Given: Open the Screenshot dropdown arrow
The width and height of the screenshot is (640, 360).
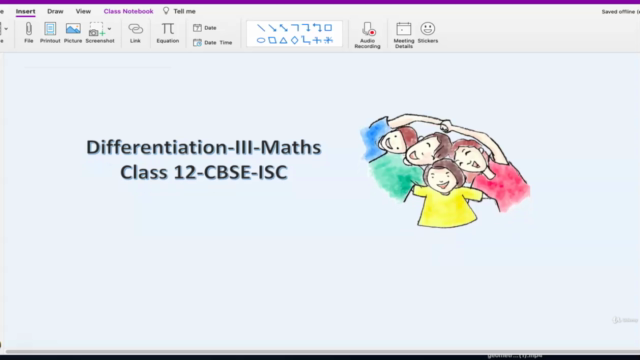Looking at the screenshot, I should tap(109, 29).
